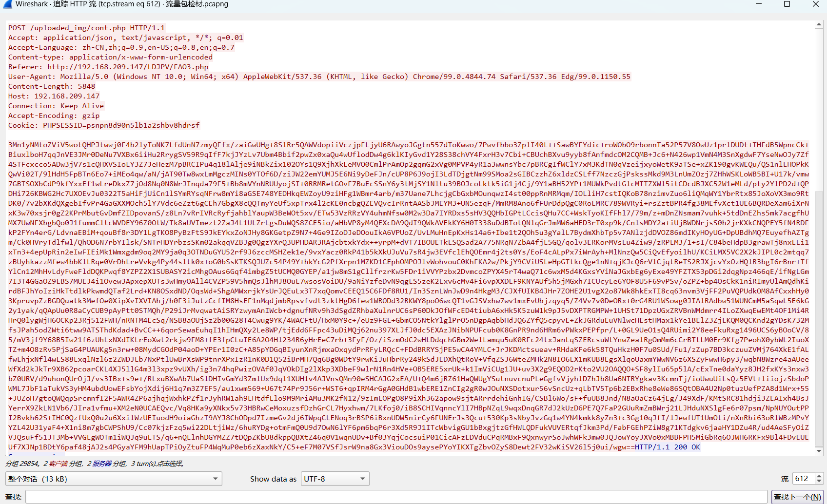Screen dimensions: 827x504
Task: Click the vertical scrollbar thumb
Action: click(x=819, y=110)
